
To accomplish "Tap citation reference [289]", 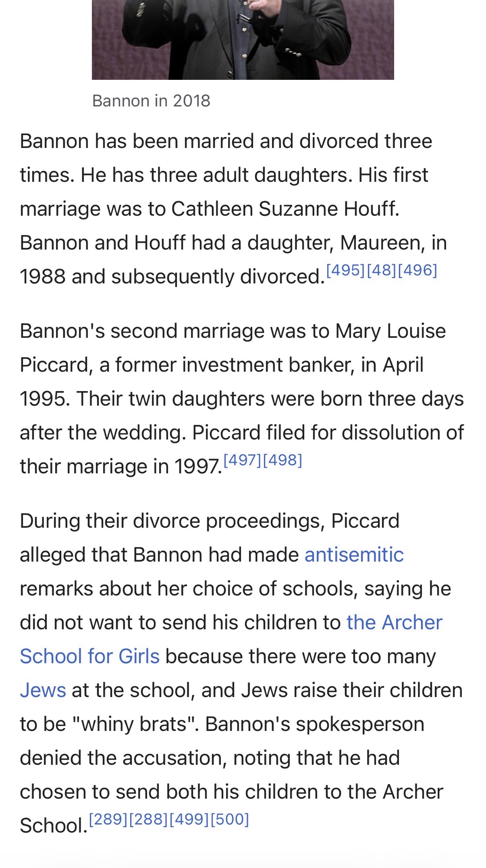I will coord(108,819).
